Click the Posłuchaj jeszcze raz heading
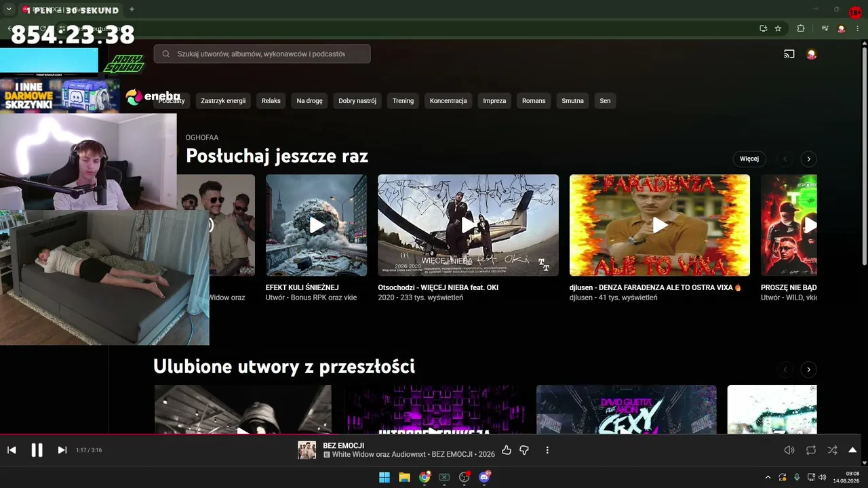The height and width of the screenshot is (488, 868). 277,156
